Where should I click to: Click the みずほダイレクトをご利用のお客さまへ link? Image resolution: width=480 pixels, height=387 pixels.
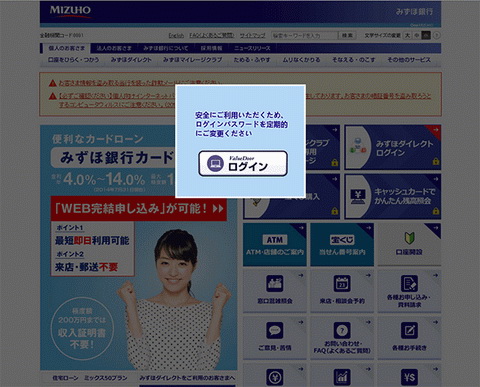pyautogui.click(x=187, y=378)
